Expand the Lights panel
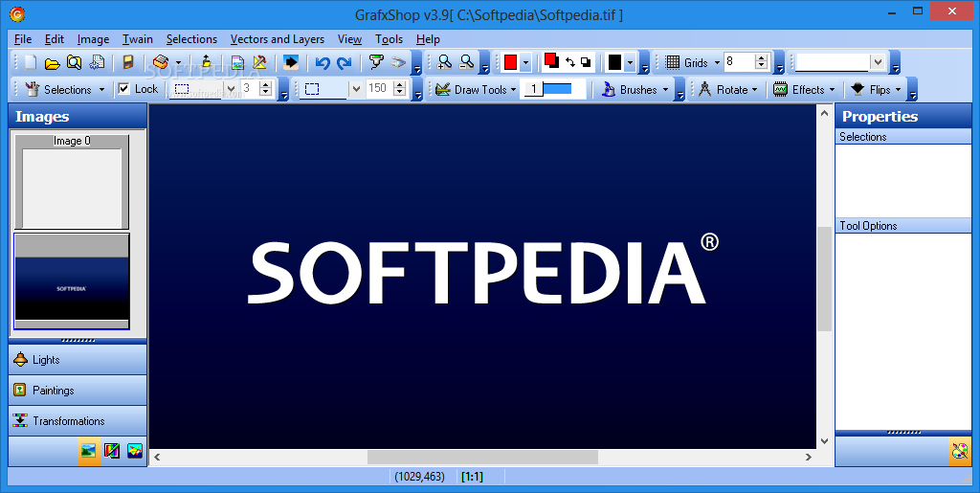 tap(78, 359)
